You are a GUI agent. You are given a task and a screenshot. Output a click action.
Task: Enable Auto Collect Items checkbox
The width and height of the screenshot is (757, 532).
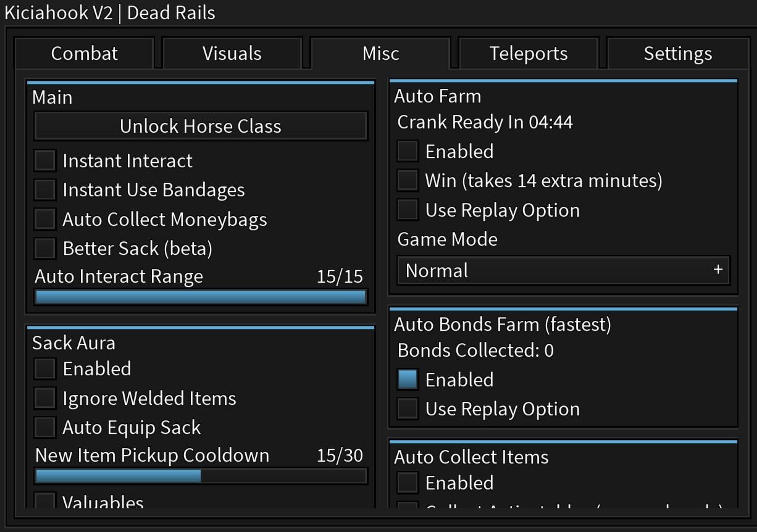408,483
